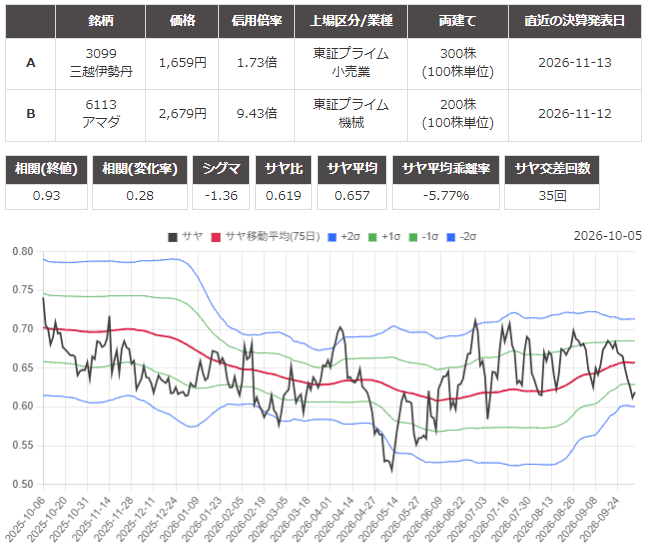Click the 価格 column header
646x548 pixels.
182,21
